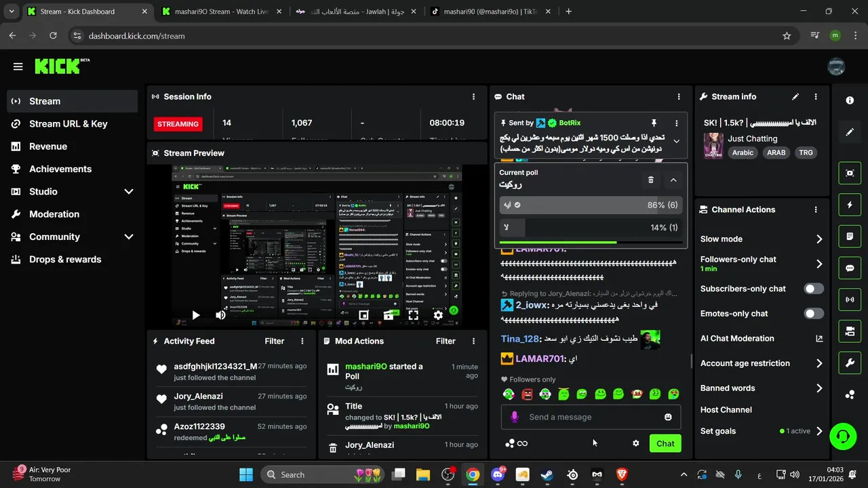Click the stream preview icon in right sidebar
The height and width of the screenshot is (488, 868).
[850, 173]
